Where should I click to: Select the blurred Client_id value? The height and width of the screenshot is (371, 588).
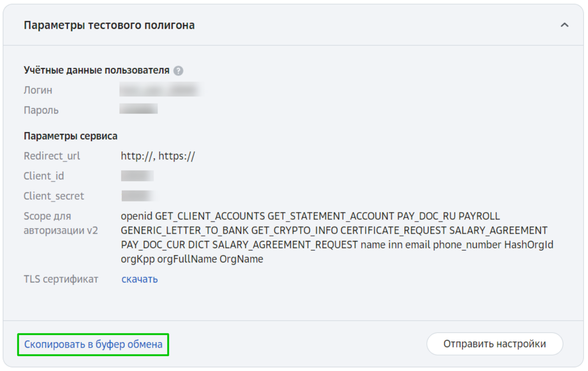(x=137, y=176)
